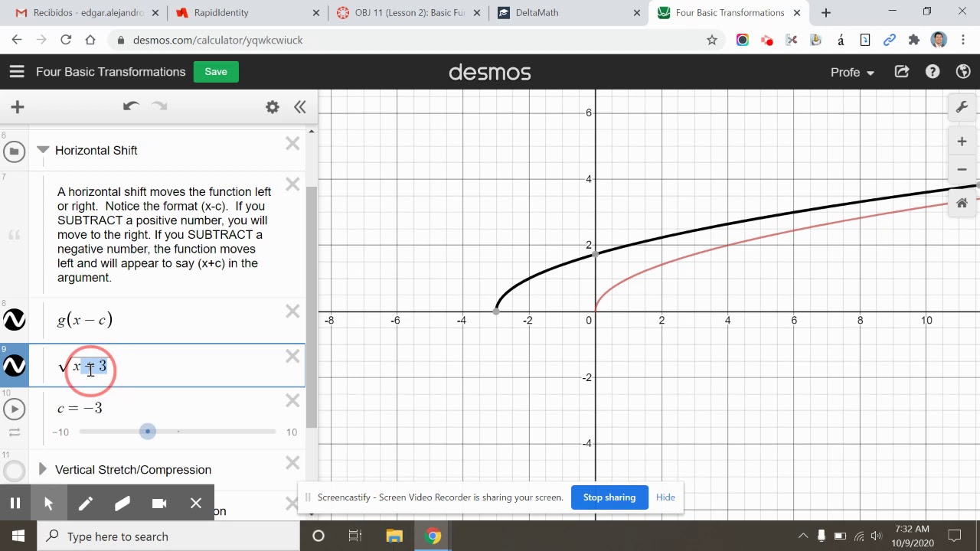The width and height of the screenshot is (980, 551).
Task: Collapse the Horizontal Shift folder
Action: (x=43, y=150)
